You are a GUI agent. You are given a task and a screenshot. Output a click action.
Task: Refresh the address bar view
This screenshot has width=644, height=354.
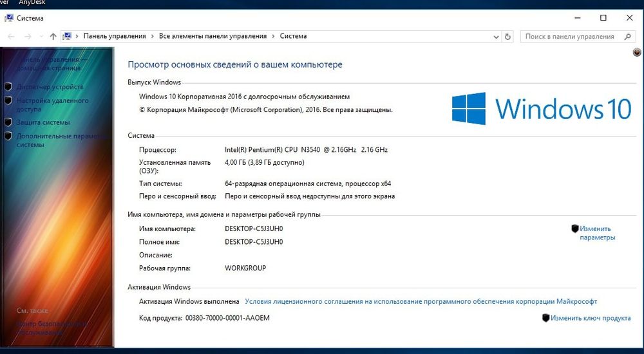coord(507,37)
